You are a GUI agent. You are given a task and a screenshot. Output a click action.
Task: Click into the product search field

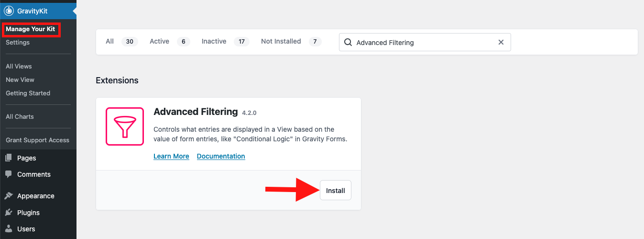(425, 42)
